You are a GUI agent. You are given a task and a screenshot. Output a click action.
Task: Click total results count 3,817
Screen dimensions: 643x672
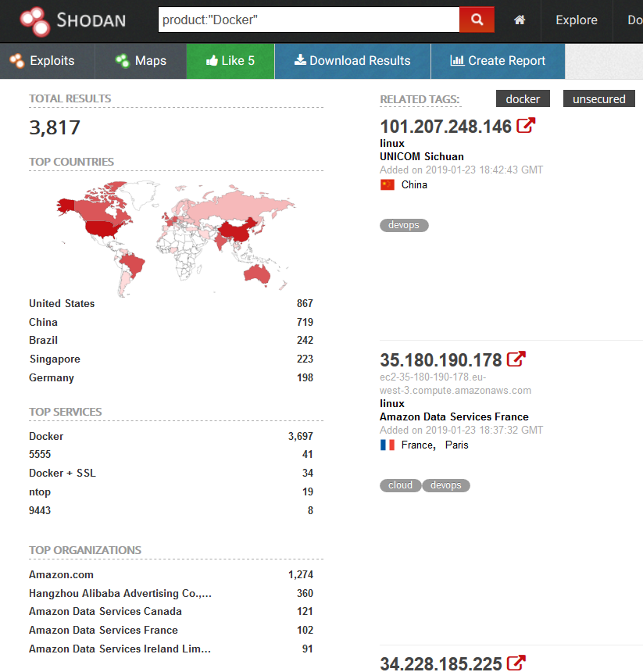tap(55, 127)
